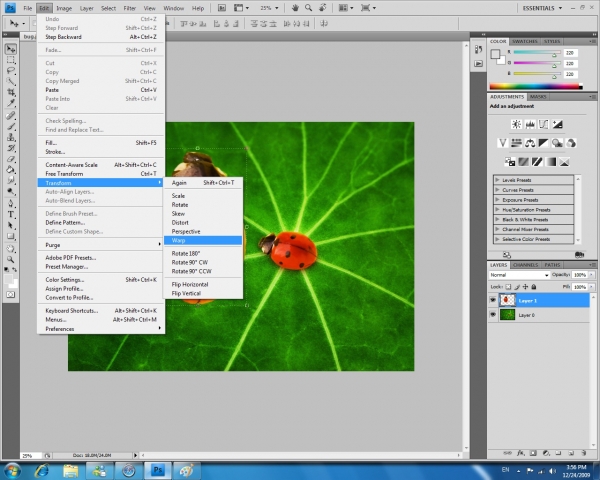Click the R color slider
This screenshot has width=600, height=480.
tap(537, 52)
